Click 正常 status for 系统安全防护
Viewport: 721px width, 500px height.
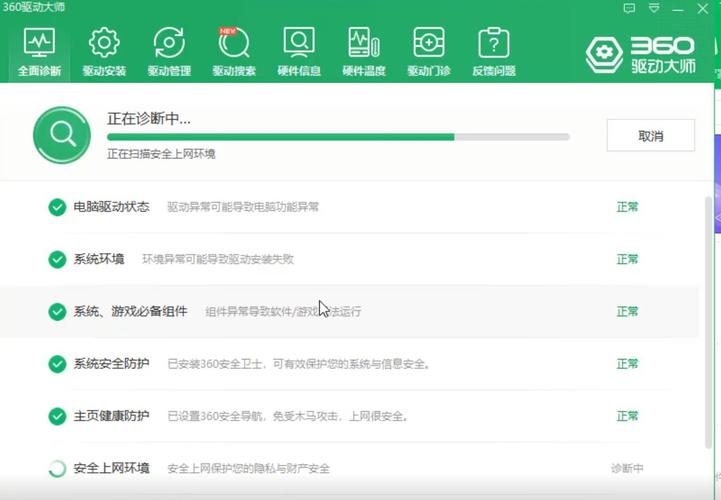[627, 364]
